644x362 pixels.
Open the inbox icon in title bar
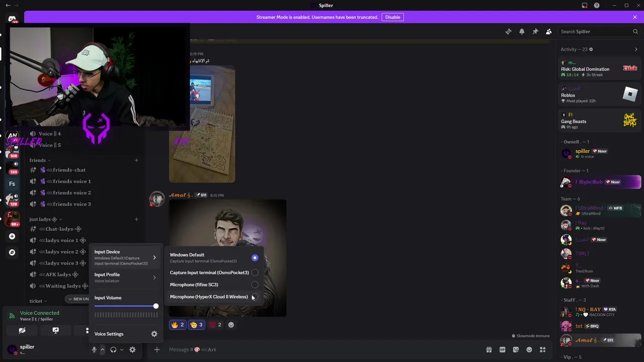click(x=585, y=6)
